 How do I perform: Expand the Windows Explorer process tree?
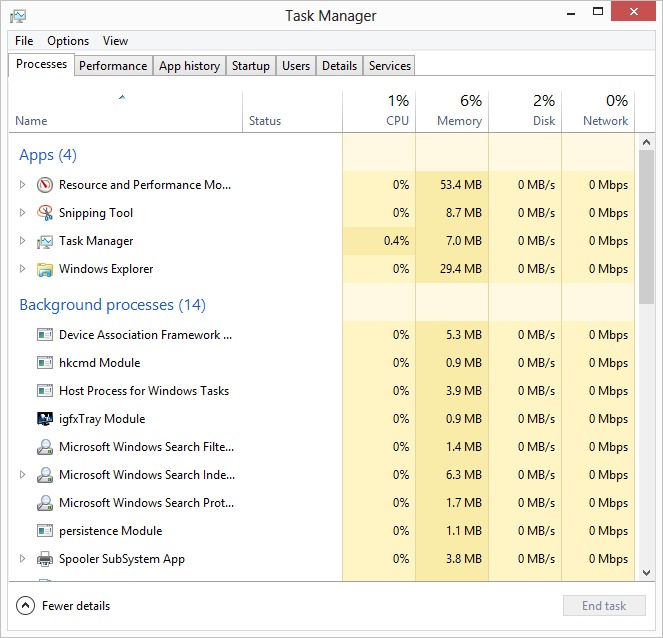[23, 269]
